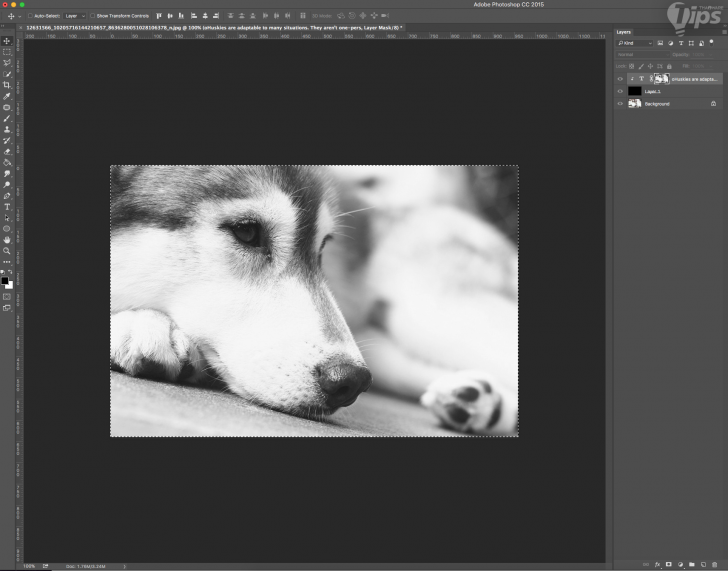
Task: Select the Horizontal Type tool
Action: coord(6,207)
